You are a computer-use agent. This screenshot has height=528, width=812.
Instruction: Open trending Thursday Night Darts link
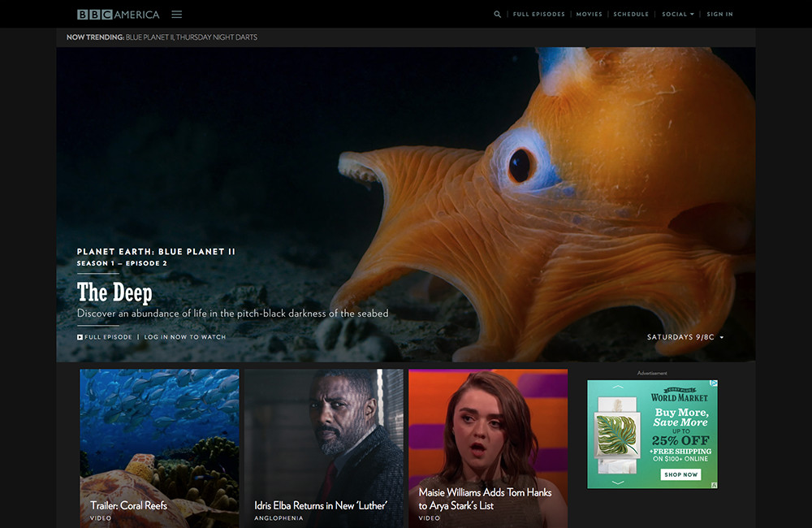click(x=217, y=37)
